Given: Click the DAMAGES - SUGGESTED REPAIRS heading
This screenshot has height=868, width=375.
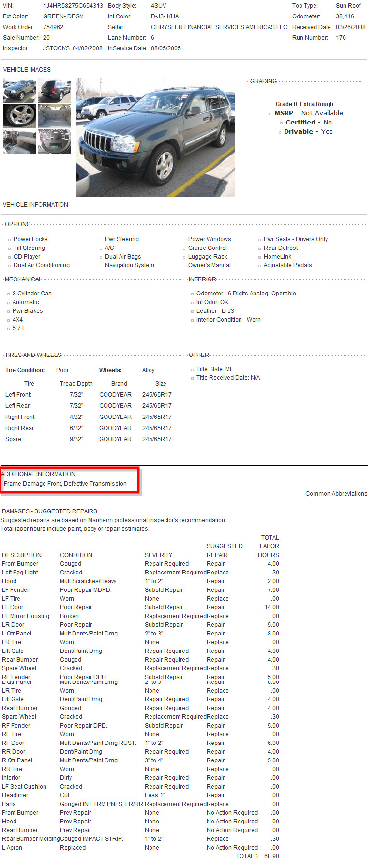Looking at the screenshot, I should [49, 511].
